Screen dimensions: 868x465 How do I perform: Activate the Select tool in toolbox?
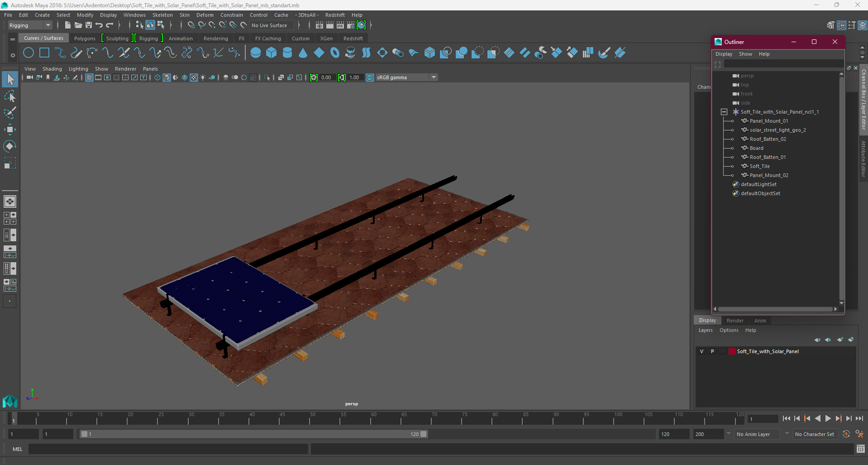[10, 80]
